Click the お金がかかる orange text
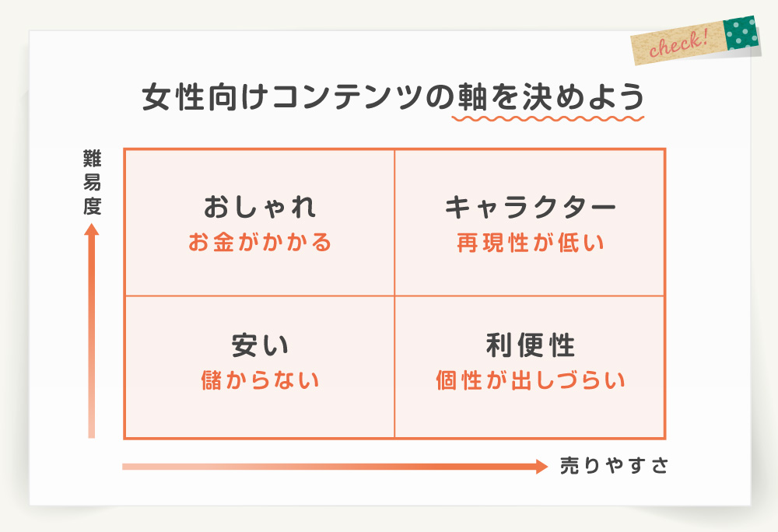The image size is (778, 532). pyautogui.click(x=260, y=243)
